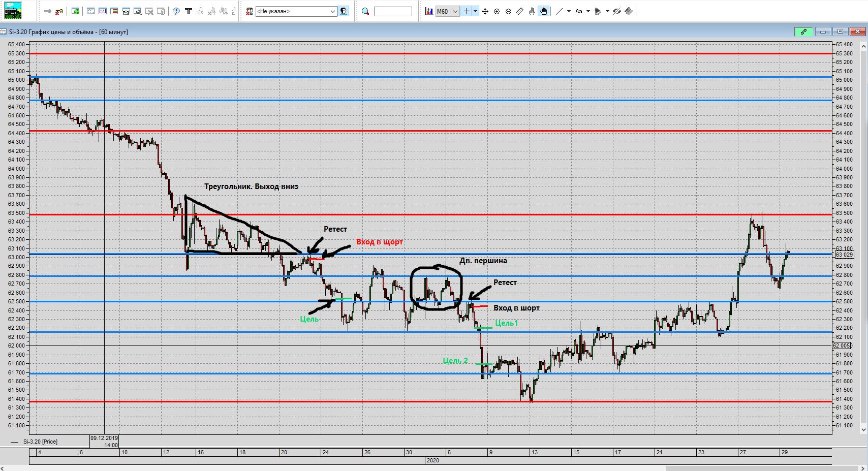This screenshot has width=868, height=471.
Task: Click the eraser delete drawings icon
Action: click(629, 11)
